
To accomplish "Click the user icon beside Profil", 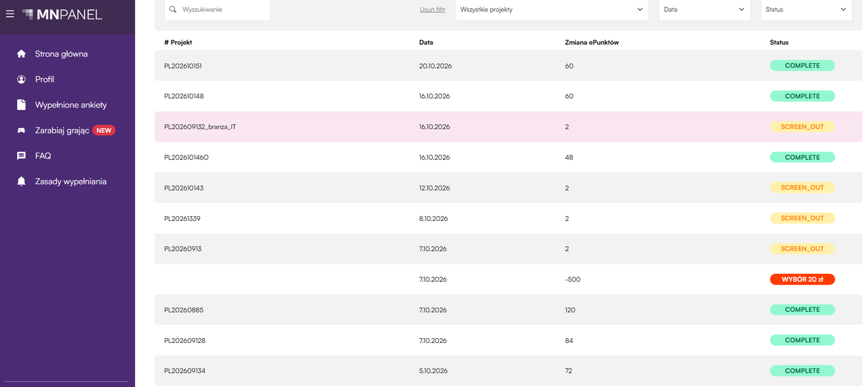I will tap(22, 79).
